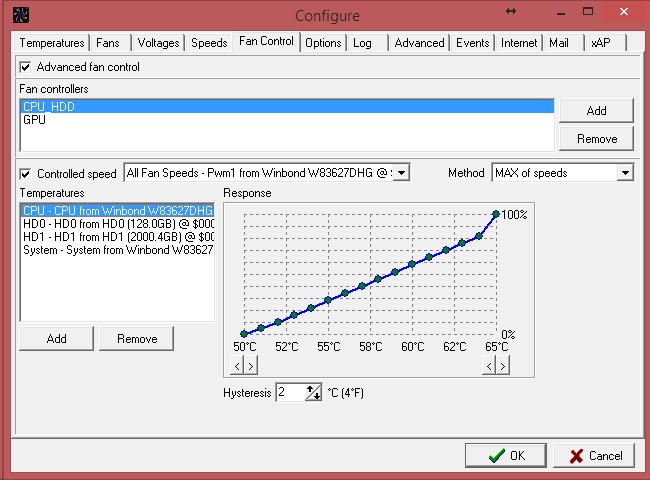Click the resize arrows icon in title bar
The image size is (650, 480).
pyautogui.click(x=511, y=11)
